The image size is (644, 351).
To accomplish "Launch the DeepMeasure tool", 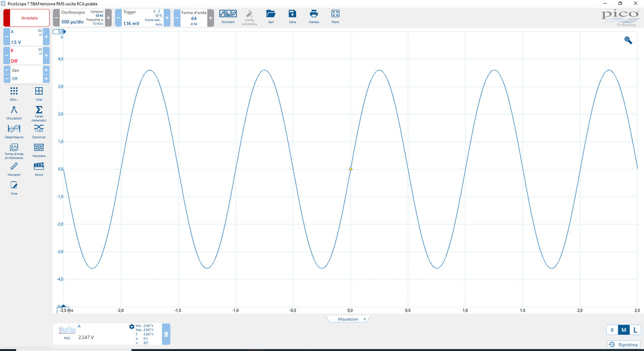I will point(14,131).
